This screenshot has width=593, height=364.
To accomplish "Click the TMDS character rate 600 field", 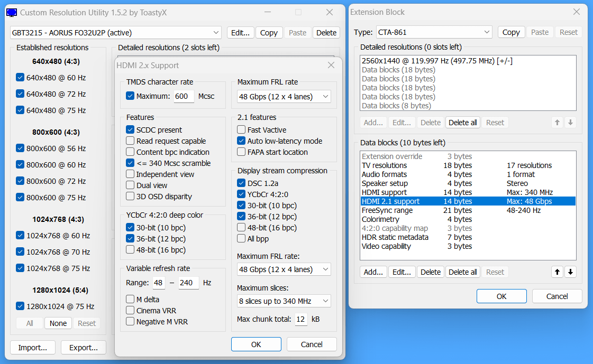I will click(184, 96).
